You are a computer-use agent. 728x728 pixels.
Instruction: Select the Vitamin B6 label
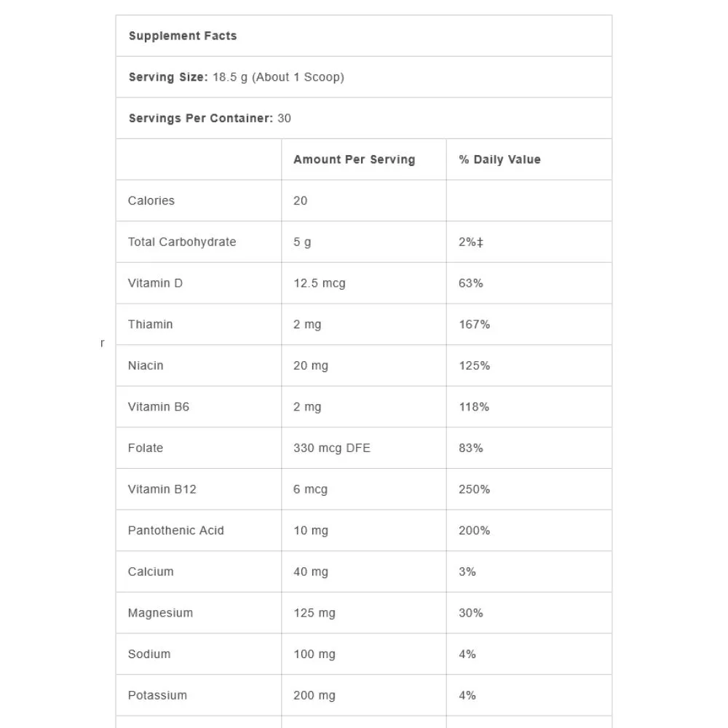[x=159, y=407]
